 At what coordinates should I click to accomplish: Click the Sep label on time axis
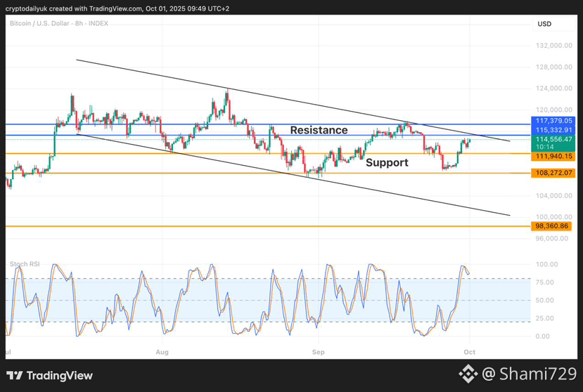[319, 352]
